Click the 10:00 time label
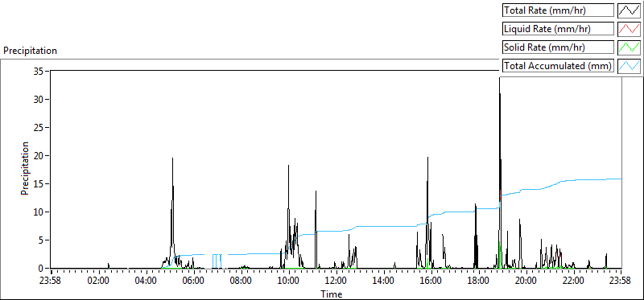 (x=289, y=282)
